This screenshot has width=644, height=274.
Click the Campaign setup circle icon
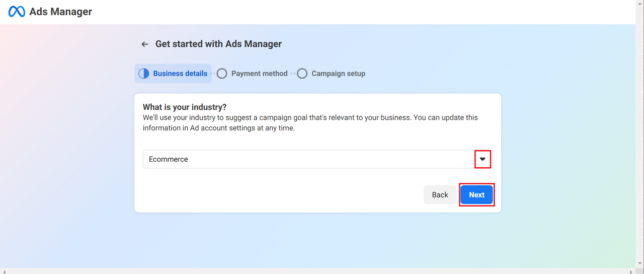click(x=302, y=74)
